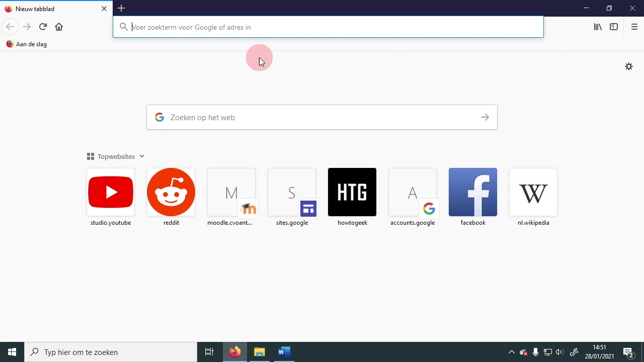This screenshot has width=644, height=362.
Task: Open the sites.google top site
Action: pos(292,197)
